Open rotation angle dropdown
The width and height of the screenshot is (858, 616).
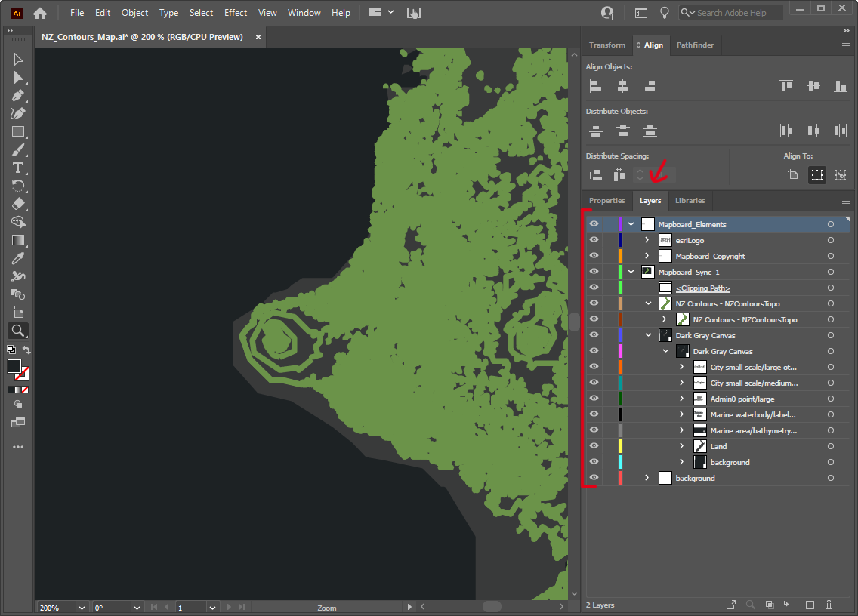(137, 608)
